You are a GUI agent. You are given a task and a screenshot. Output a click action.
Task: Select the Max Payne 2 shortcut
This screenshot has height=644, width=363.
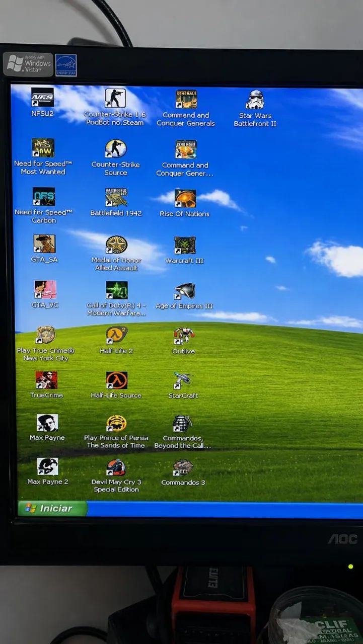coord(48,467)
